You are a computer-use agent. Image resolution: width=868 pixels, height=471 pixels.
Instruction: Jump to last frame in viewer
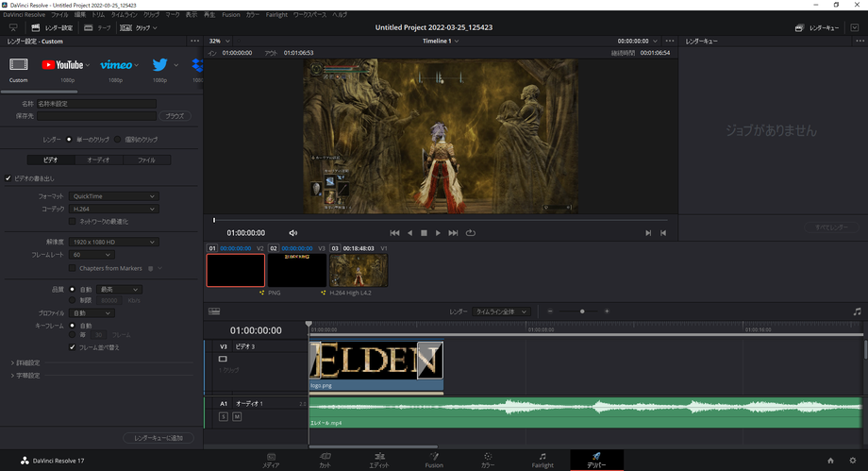(x=454, y=233)
